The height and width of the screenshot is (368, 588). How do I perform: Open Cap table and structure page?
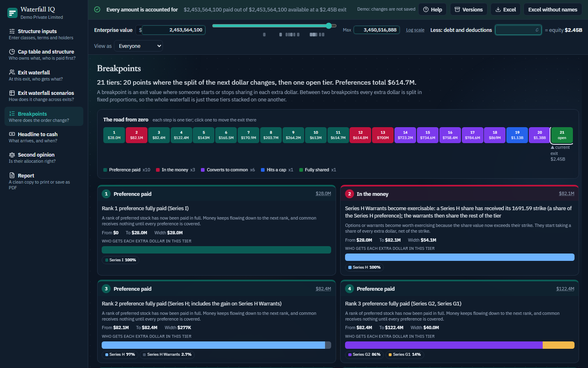[x=44, y=55]
